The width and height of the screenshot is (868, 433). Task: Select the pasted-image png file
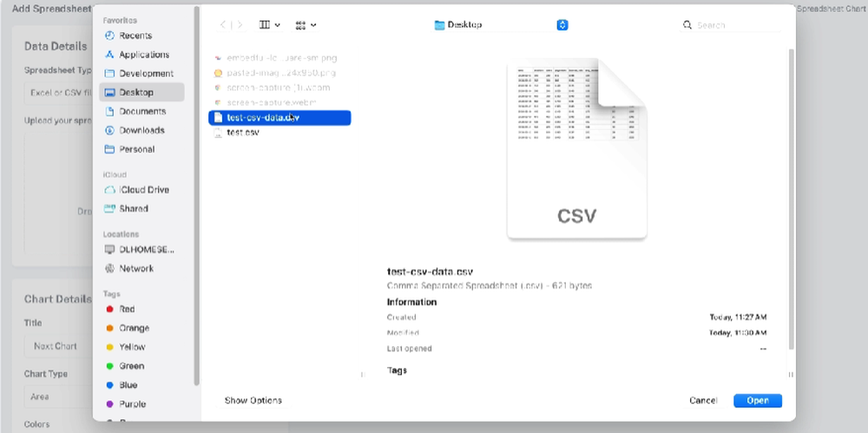coord(279,73)
